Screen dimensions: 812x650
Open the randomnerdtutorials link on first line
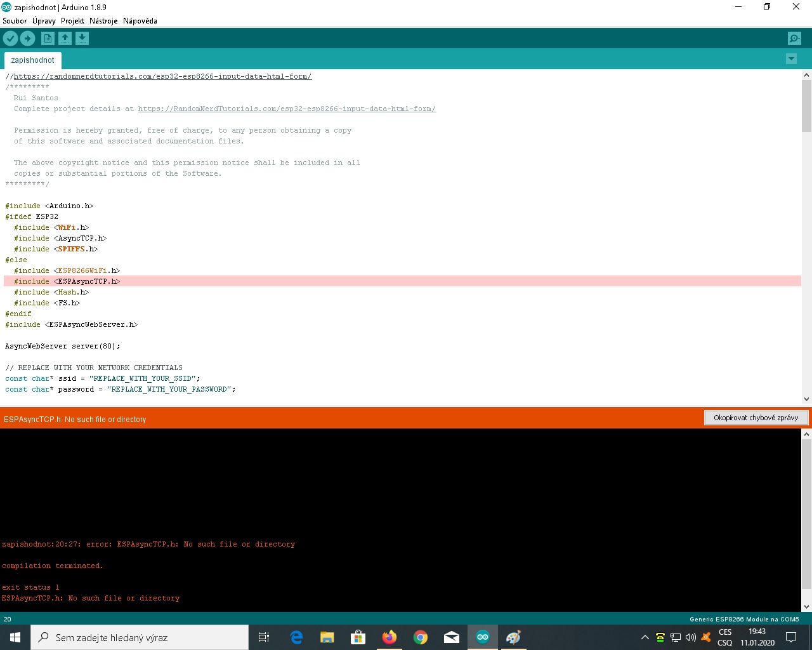click(x=162, y=76)
